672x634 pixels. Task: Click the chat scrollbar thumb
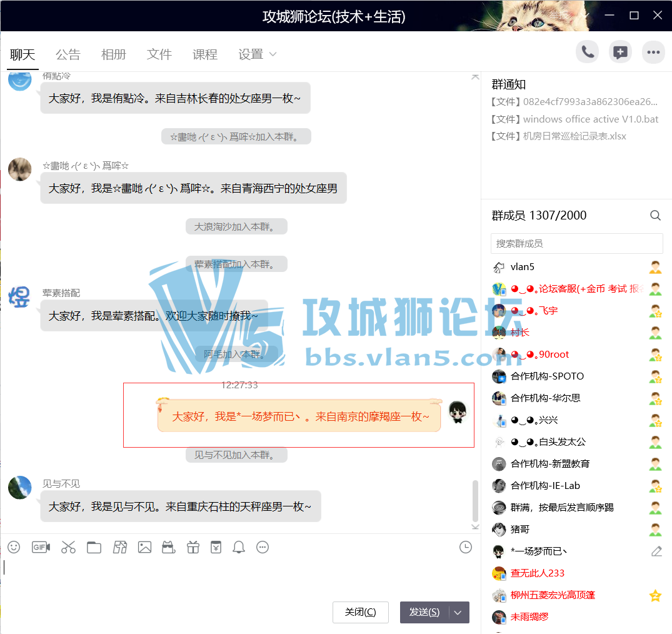(x=475, y=500)
